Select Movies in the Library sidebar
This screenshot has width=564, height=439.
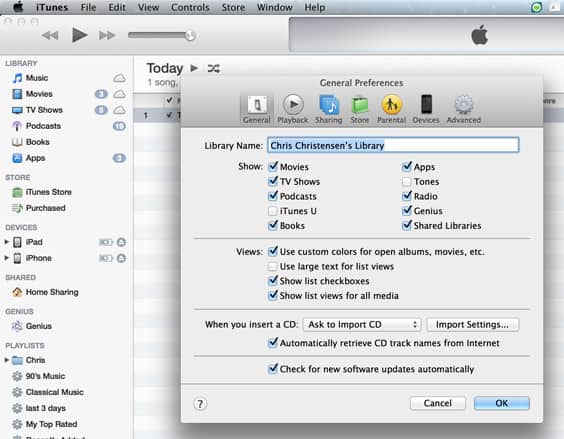pos(39,94)
